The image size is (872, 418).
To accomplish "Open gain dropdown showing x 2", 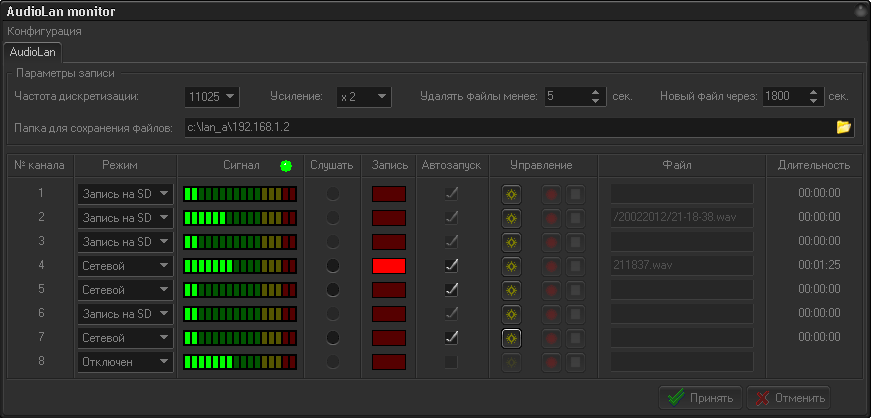I will coord(364,97).
